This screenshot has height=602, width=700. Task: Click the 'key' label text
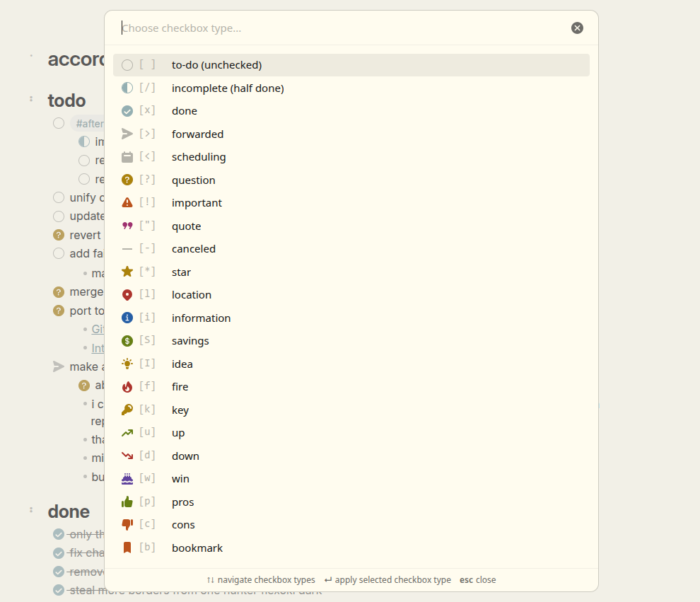(180, 410)
